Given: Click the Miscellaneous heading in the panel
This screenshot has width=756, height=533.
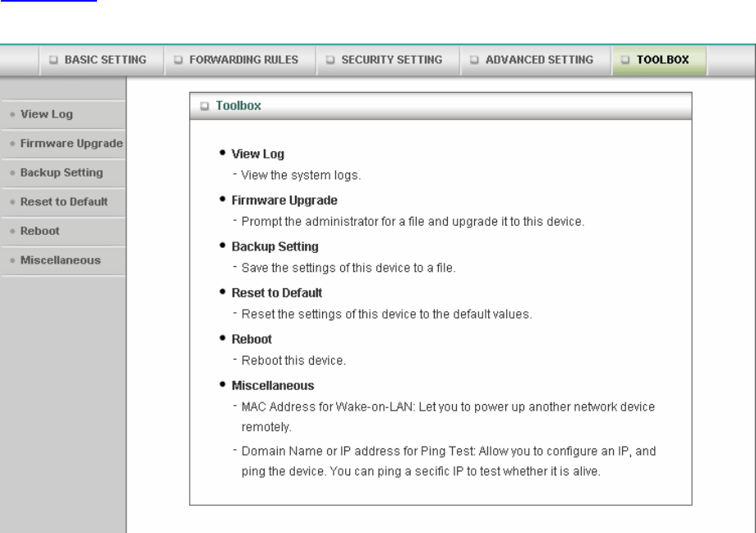Looking at the screenshot, I should (x=273, y=385).
